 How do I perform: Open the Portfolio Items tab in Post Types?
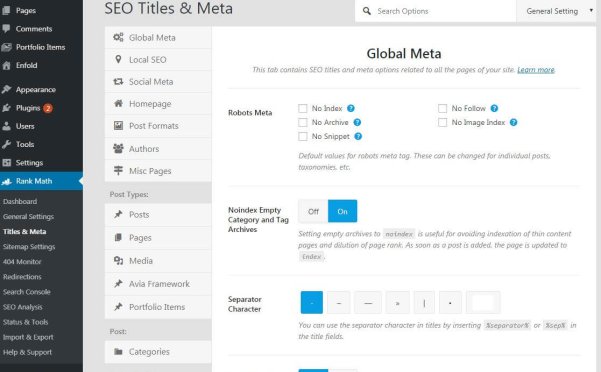point(158,307)
